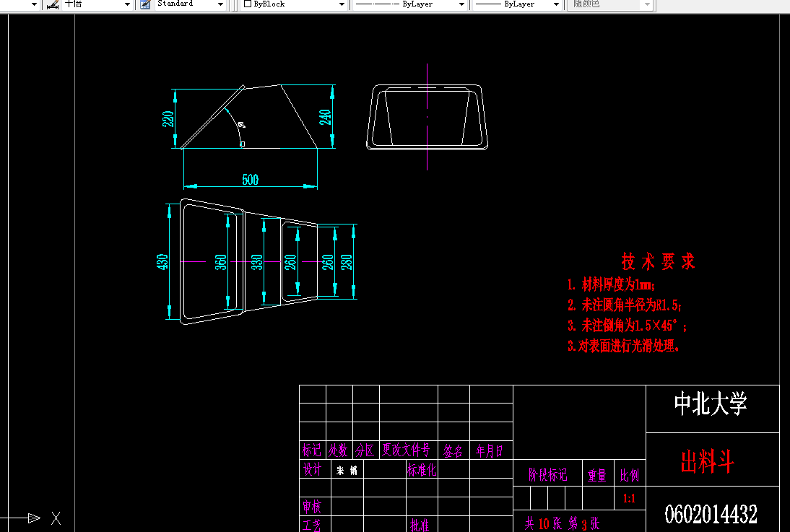The image size is (790, 532).
Task: Select the note 3. 未注倒角为1.5×45°
Action: (x=627, y=326)
